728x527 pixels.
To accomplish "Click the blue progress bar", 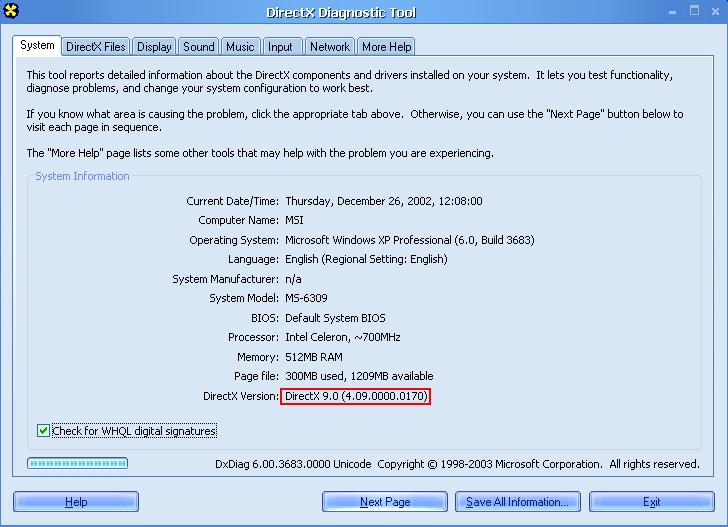I will tap(78, 463).
